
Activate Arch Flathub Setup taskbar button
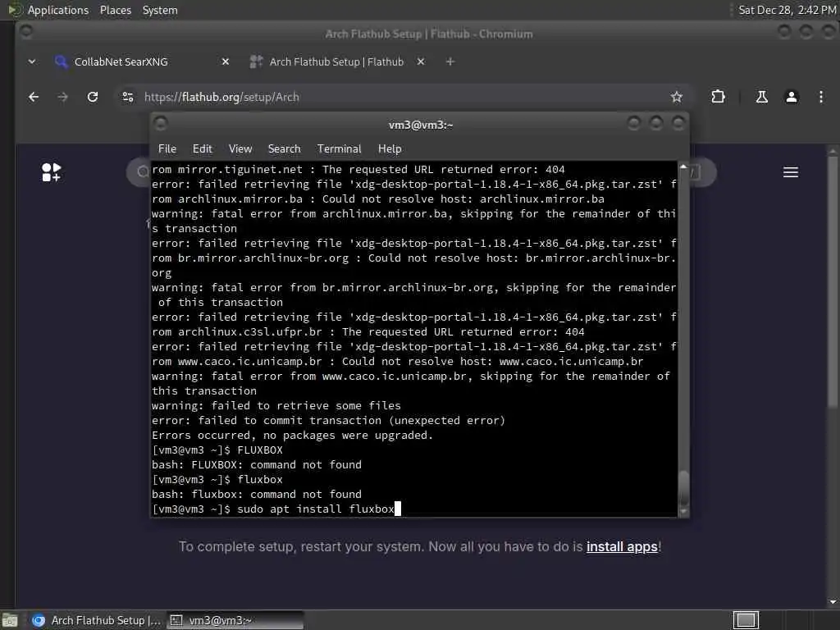click(x=95, y=620)
